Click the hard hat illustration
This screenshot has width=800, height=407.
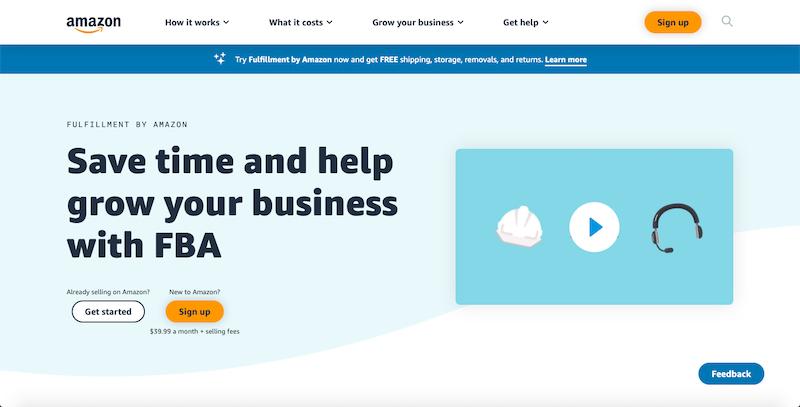(x=519, y=227)
